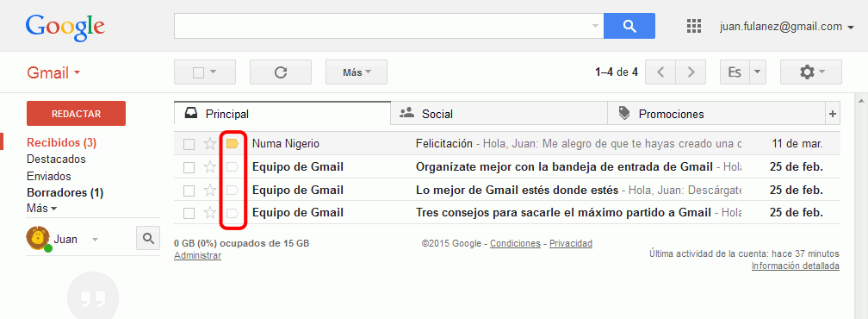The width and height of the screenshot is (868, 319).
Task: Open Información detallada link
Action: tap(795, 266)
